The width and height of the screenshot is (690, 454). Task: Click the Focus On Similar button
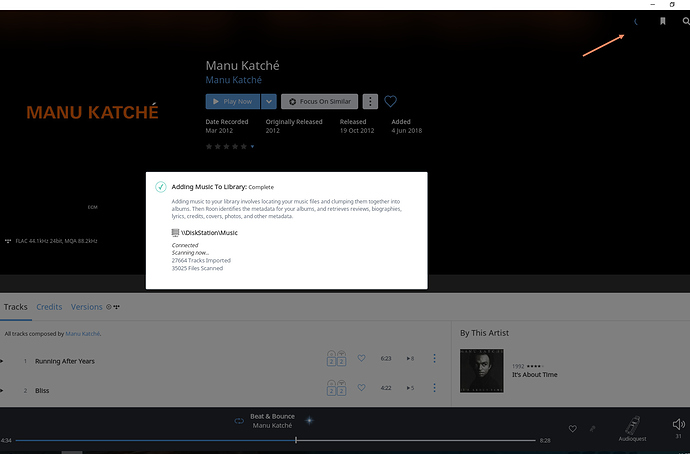coord(319,102)
